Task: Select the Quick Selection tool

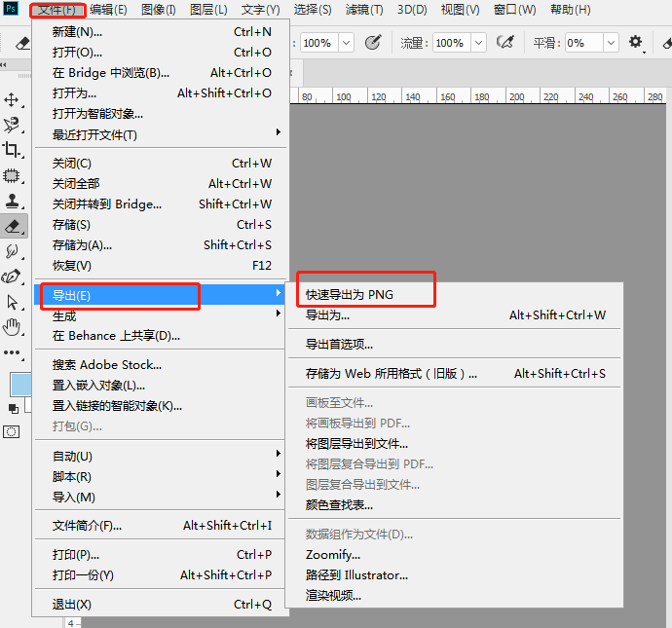Action: [x=12, y=125]
